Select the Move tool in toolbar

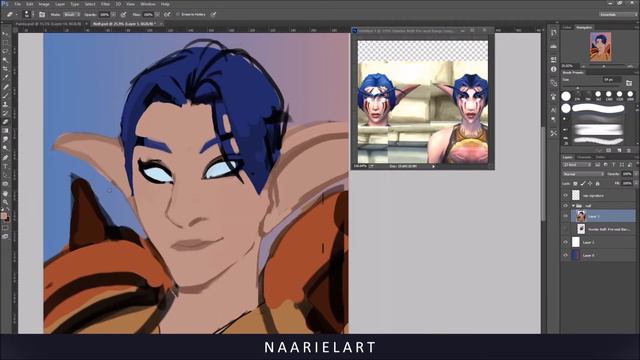coord(5,34)
